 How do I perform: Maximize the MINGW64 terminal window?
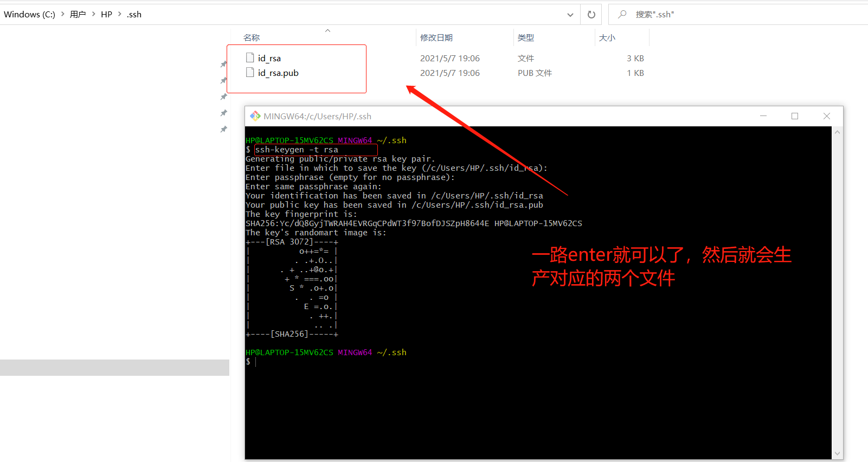tap(795, 116)
